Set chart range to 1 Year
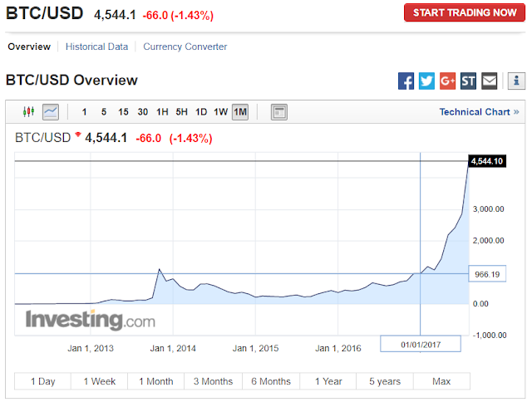The width and height of the screenshot is (532, 402). pos(328,381)
